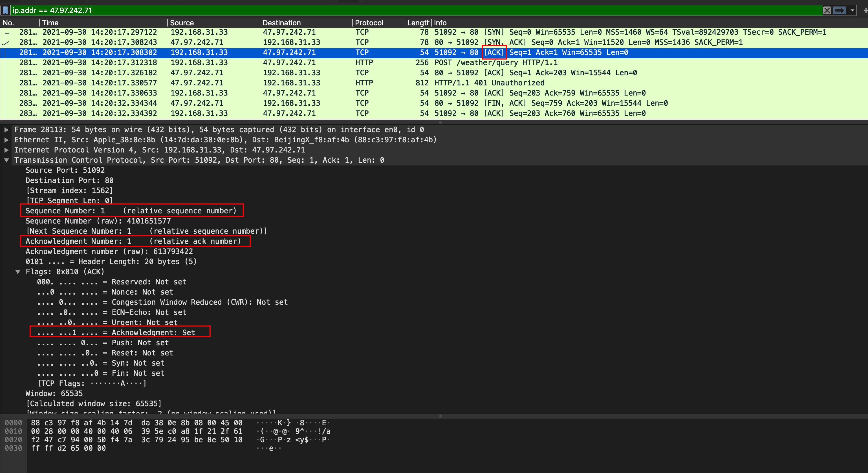Select the Sequence Number: 1 relative field
Viewport: 868px width, 473px height.
click(x=131, y=211)
